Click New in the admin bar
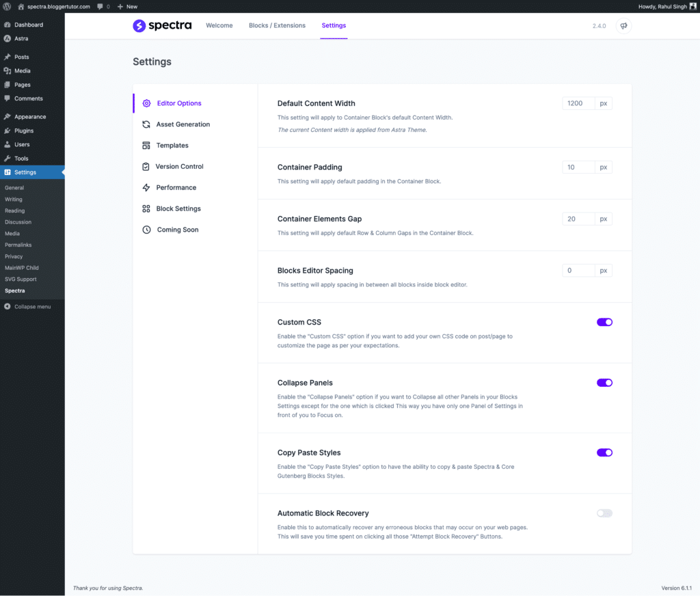Screen dimensions: 700x596 (x=128, y=6)
